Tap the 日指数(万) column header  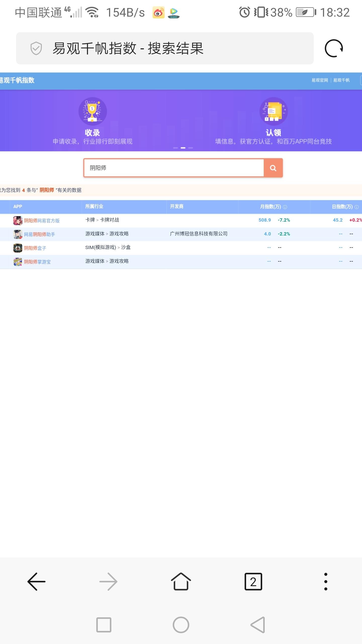(x=342, y=207)
